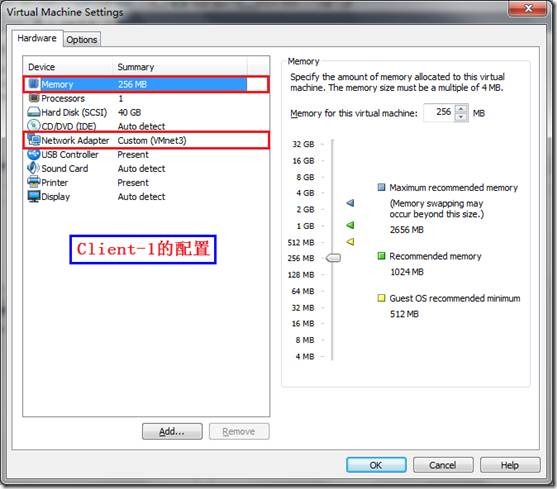Select the Display row text

[x=56, y=197]
